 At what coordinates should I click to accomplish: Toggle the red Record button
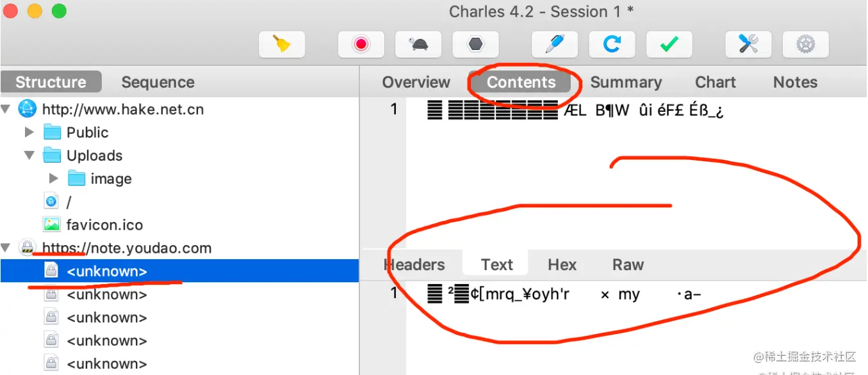pyautogui.click(x=361, y=44)
